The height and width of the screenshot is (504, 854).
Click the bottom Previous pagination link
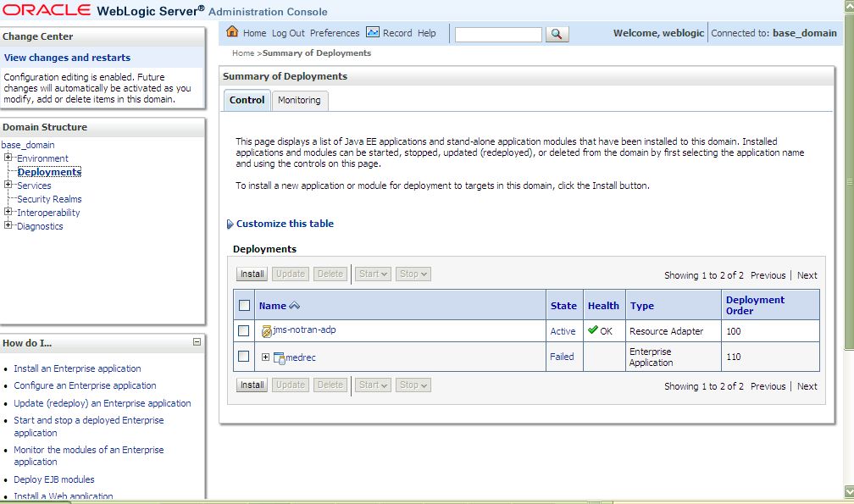pyautogui.click(x=768, y=386)
